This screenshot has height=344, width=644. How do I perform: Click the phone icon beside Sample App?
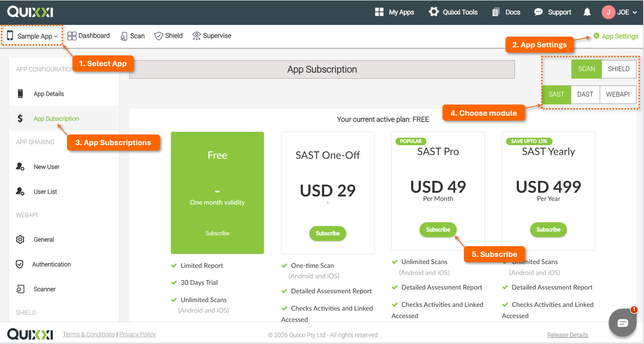10,36
